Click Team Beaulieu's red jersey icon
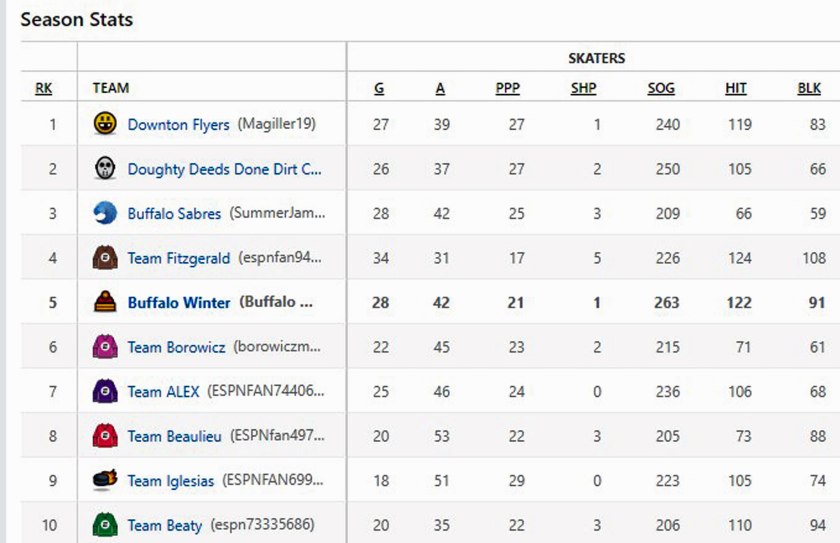The height and width of the screenshot is (543, 840). [104, 436]
